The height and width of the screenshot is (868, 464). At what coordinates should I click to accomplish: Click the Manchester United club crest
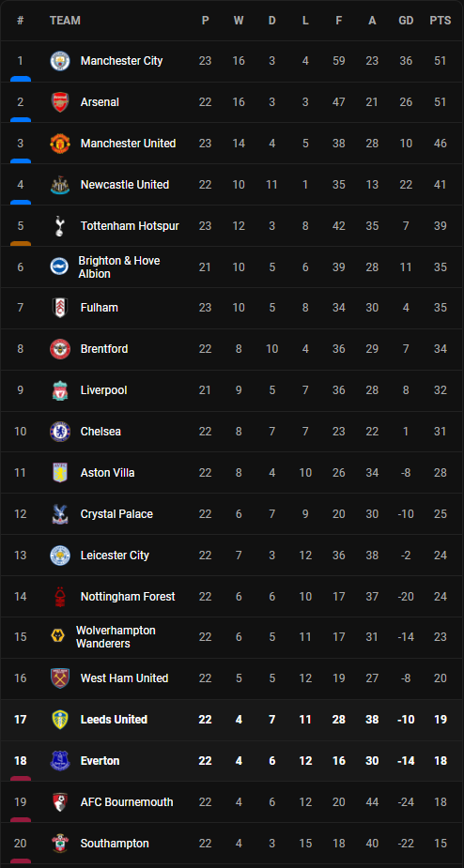click(x=60, y=144)
